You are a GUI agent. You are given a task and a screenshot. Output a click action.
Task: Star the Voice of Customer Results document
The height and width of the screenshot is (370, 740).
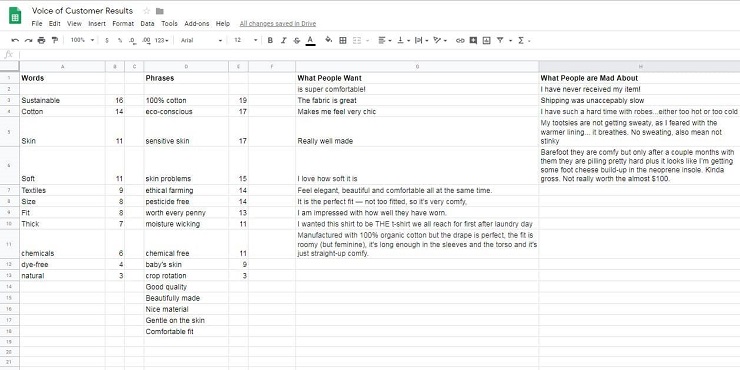(146, 11)
